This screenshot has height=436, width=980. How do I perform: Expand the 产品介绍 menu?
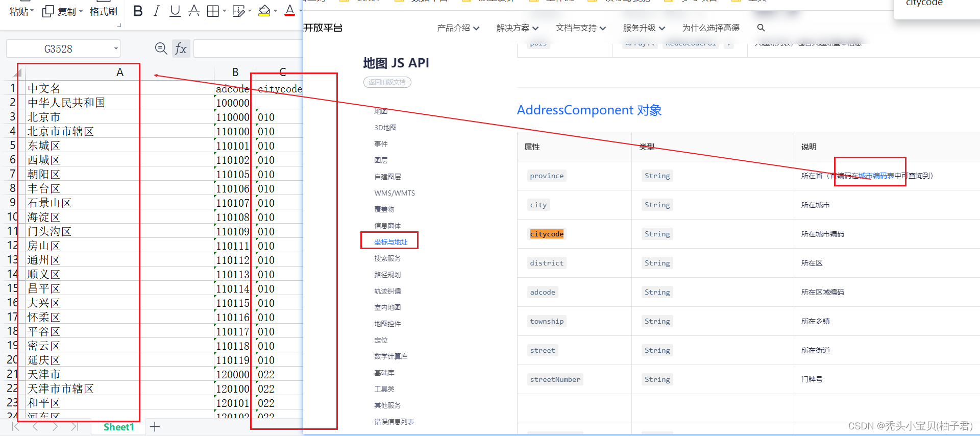tap(458, 28)
